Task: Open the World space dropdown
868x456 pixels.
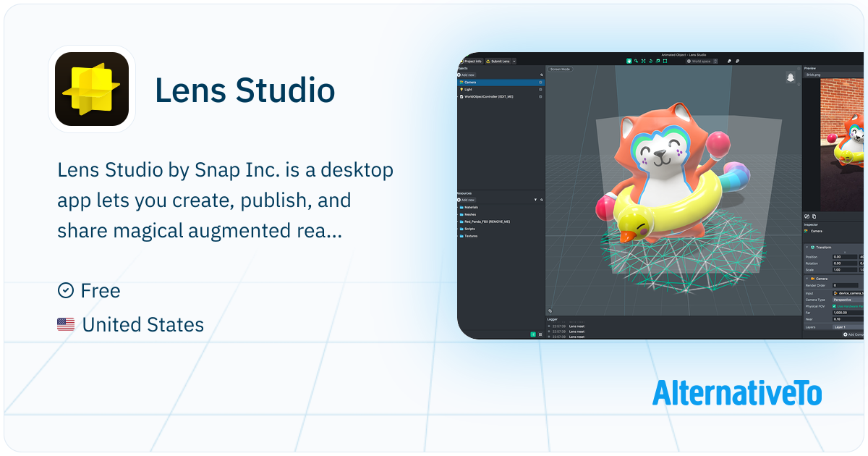Action: pos(701,62)
